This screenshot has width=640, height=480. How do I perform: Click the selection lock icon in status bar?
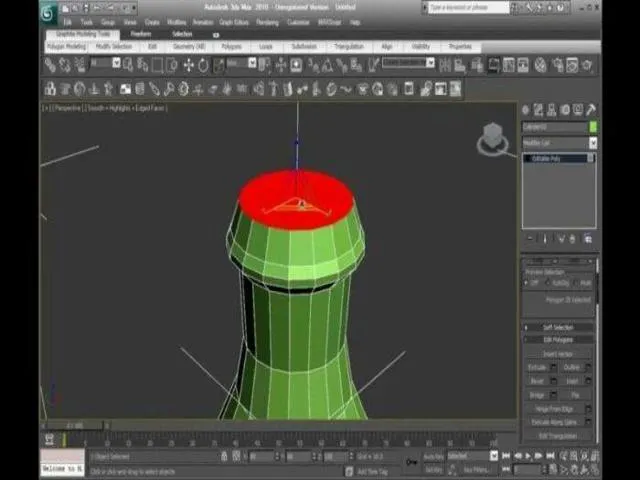411,461
